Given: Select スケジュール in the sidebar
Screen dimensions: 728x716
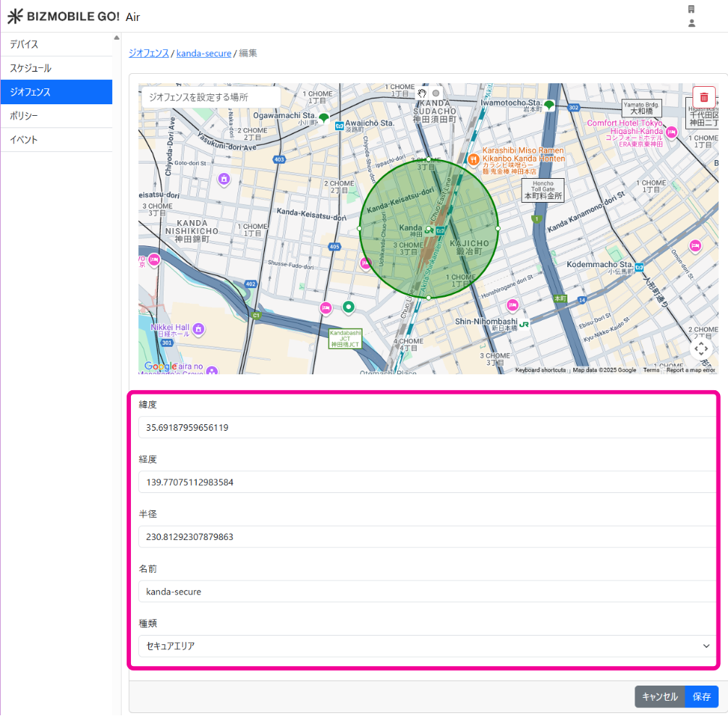Looking at the screenshot, I should (x=56, y=68).
